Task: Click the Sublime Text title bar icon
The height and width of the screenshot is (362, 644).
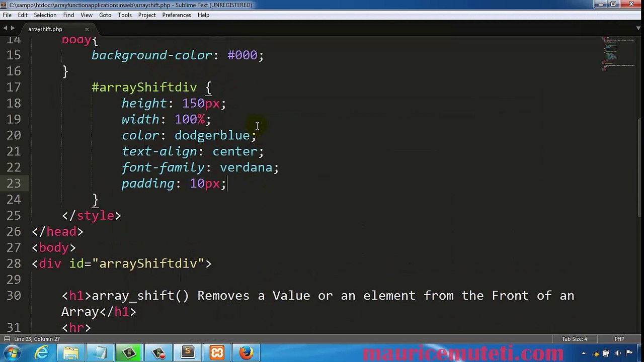Action: click(x=4, y=5)
